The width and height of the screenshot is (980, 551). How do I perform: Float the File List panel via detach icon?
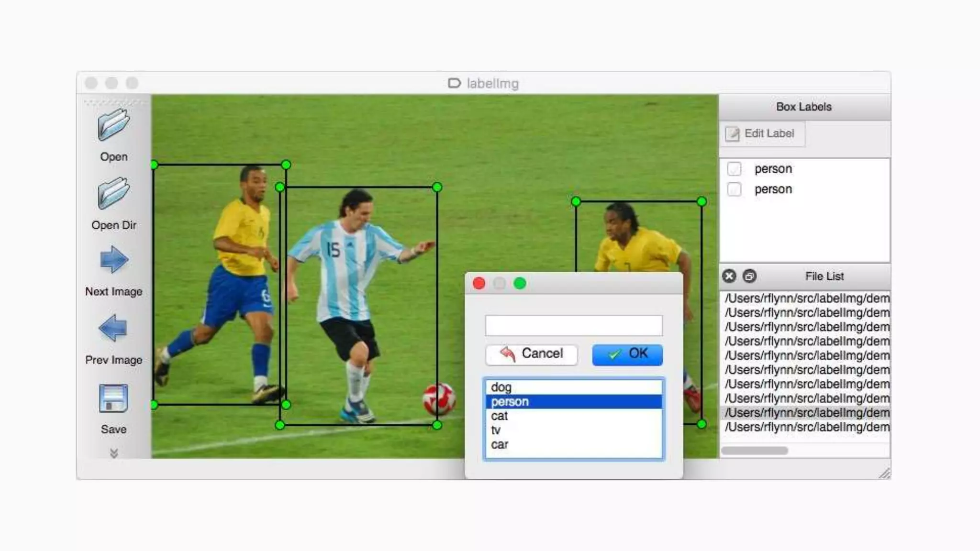coord(749,276)
